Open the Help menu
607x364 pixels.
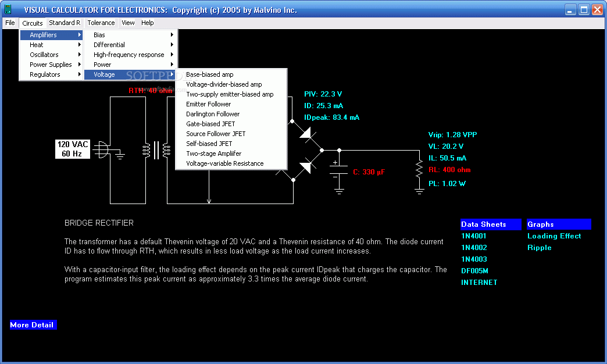[x=148, y=23]
